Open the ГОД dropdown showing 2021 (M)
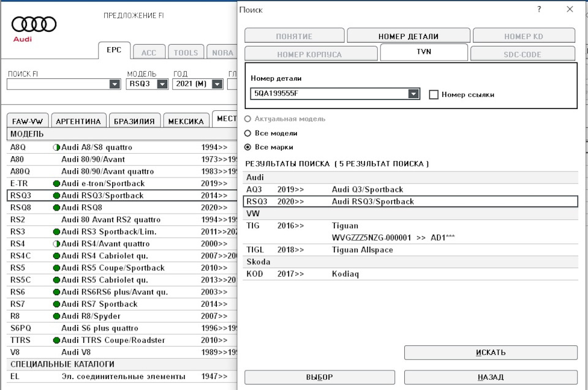 click(216, 84)
